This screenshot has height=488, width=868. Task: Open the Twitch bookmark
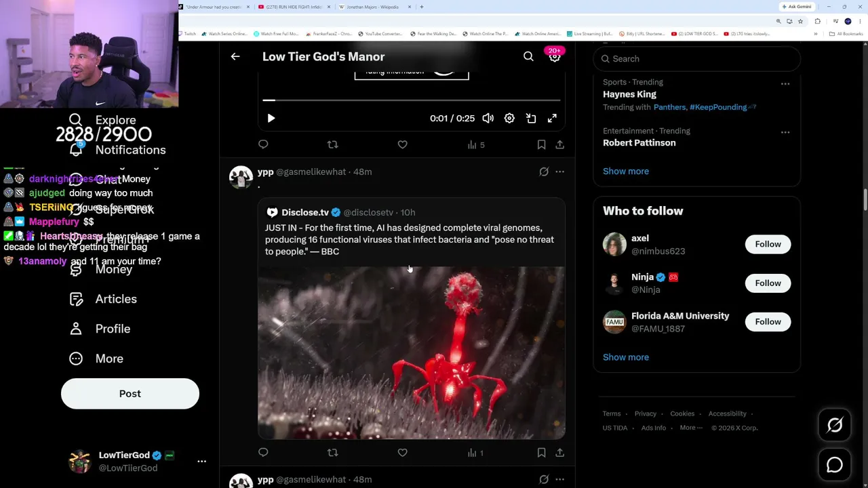pos(186,34)
